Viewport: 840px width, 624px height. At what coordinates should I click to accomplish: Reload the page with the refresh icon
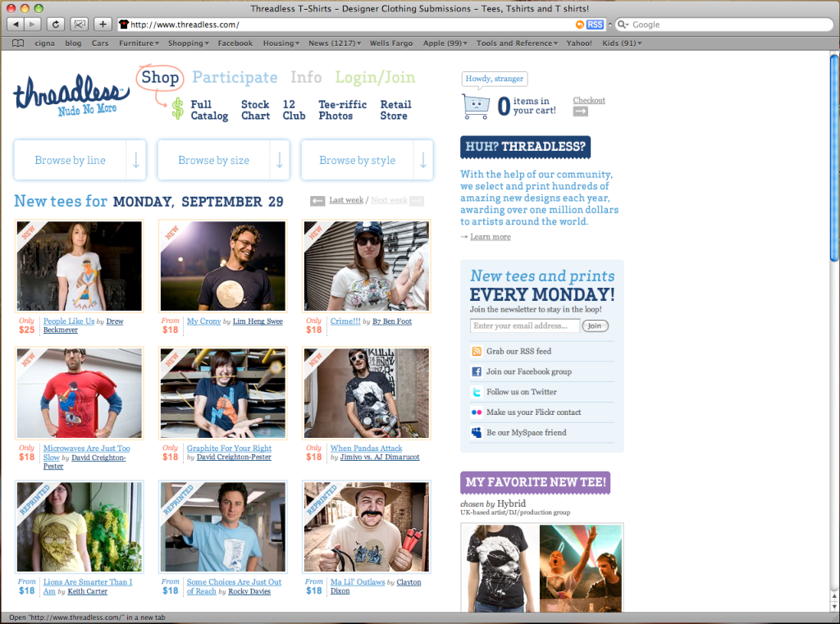pos(56,24)
